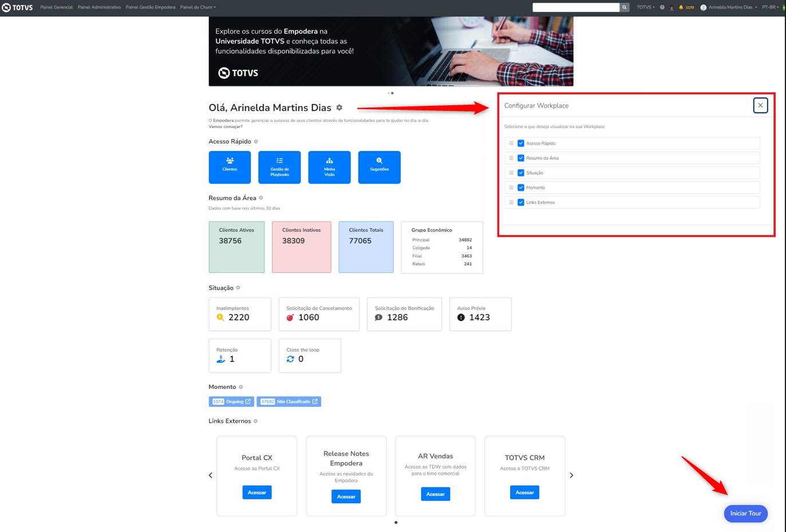Open the Não Classificado moment badge link
Screen dimensions: 786x532
pos(289,402)
